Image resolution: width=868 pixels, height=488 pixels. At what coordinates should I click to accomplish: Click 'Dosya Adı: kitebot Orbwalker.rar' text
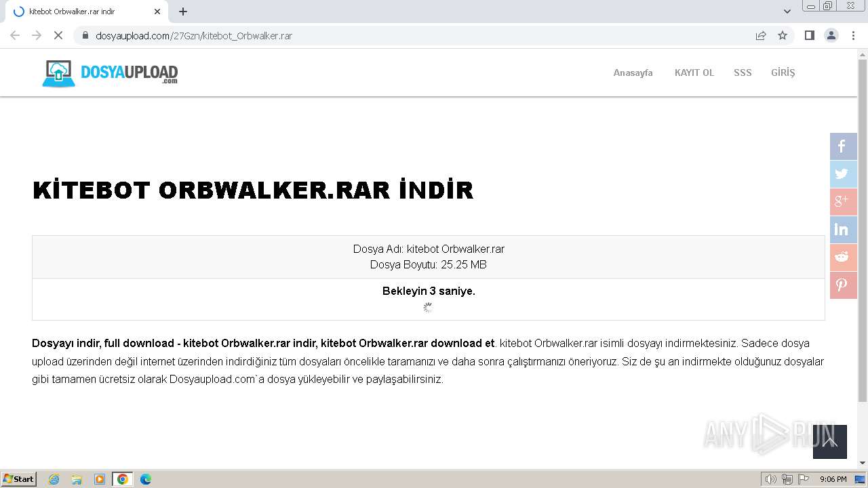pyautogui.click(x=429, y=249)
